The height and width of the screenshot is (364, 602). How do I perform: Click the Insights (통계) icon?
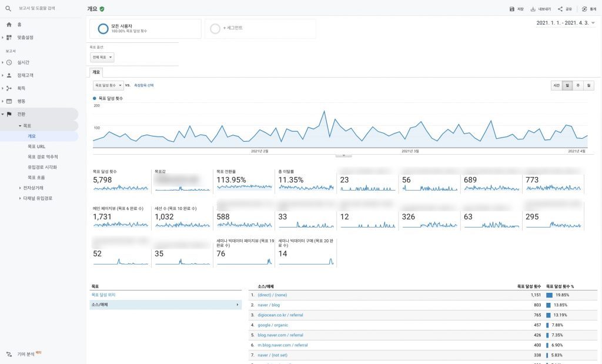click(584, 9)
